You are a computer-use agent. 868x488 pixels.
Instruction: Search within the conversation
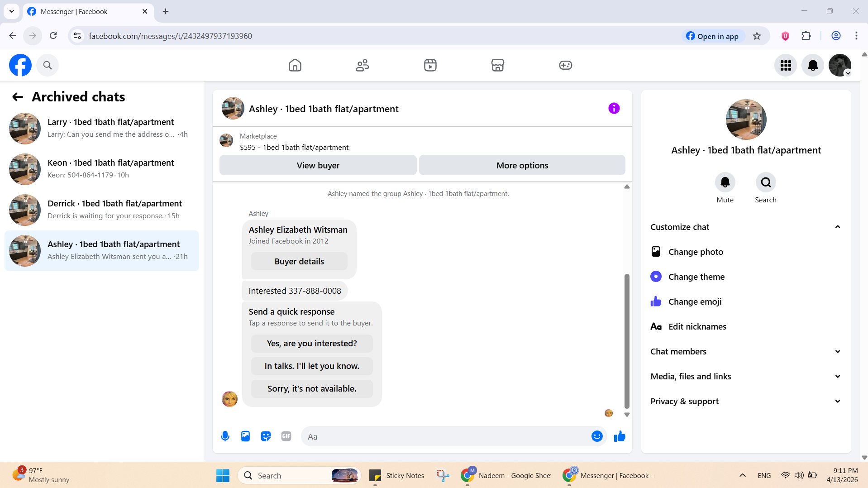(766, 182)
